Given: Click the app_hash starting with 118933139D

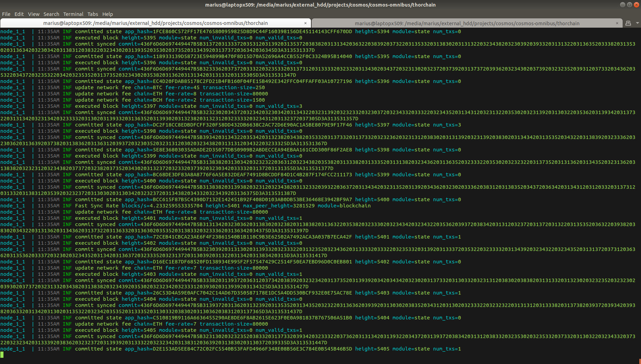Looking at the screenshot, I should pyautogui.click(x=238, y=56).
